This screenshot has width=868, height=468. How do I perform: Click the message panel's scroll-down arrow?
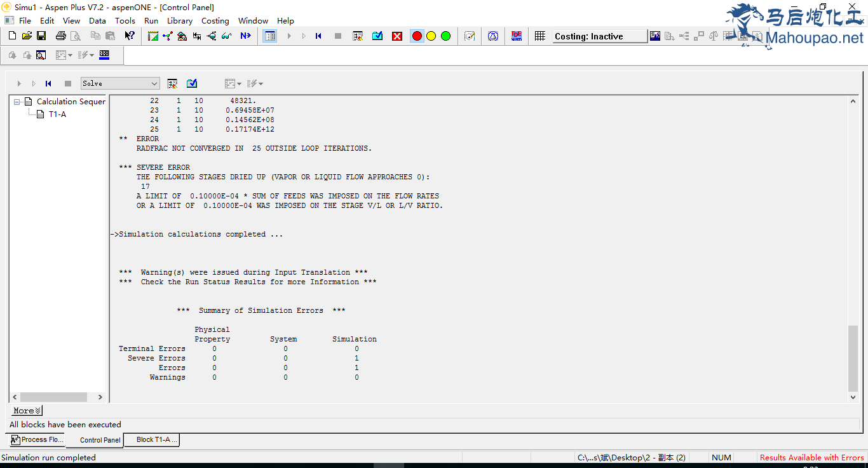point(853,397)
